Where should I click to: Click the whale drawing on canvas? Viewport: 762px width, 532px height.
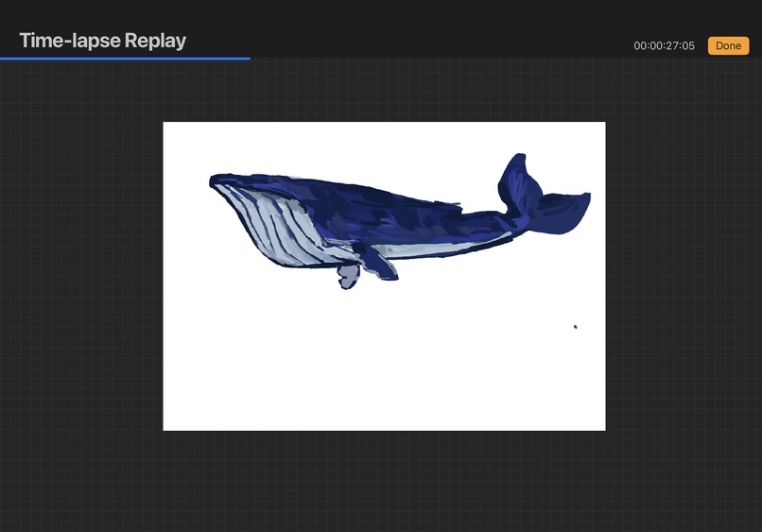tap(400, 221)
